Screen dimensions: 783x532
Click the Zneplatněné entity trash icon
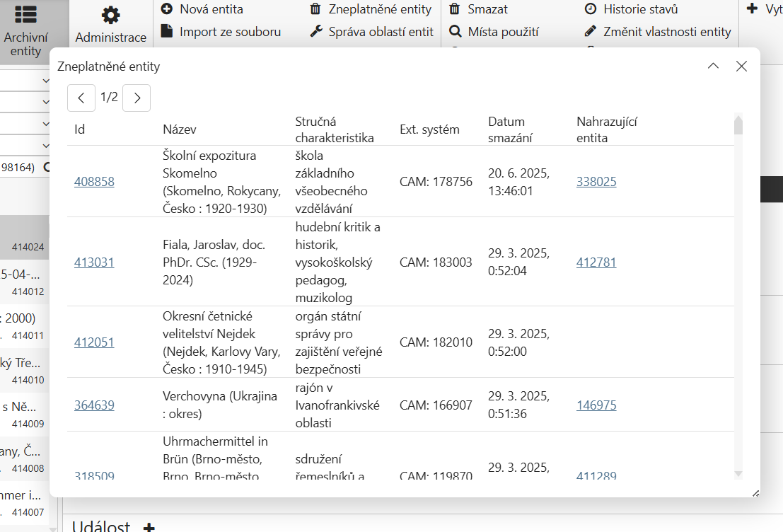click(315, 9)
